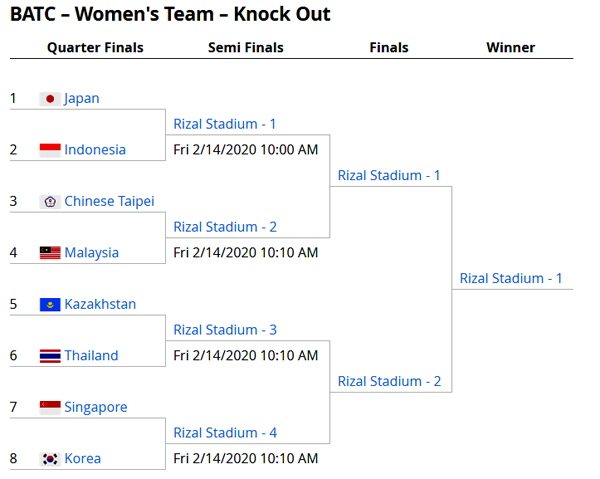Click the Indonesia flag icon

[50, 150]
